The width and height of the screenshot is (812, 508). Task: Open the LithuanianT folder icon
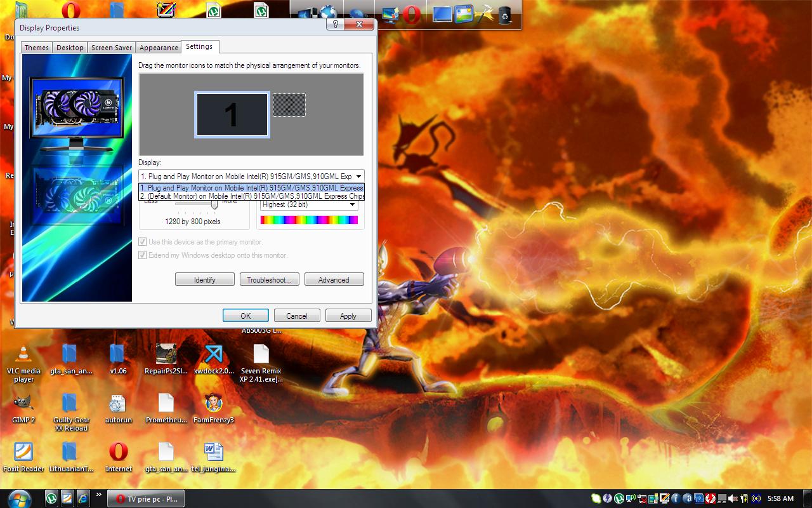[x=71, y=457]
